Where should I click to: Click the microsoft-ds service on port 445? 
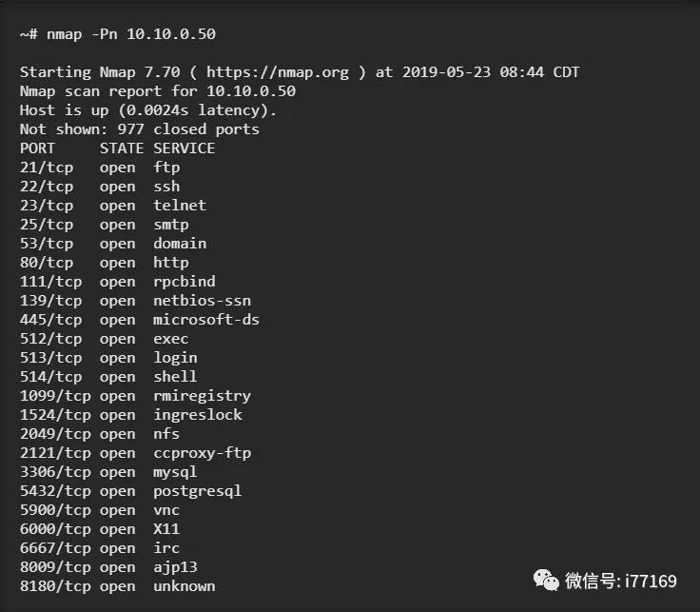[x=206, y=320]
